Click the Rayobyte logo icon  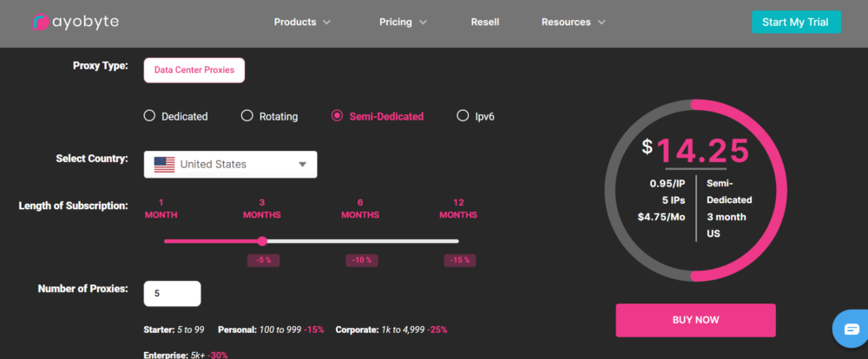point(40,23)
